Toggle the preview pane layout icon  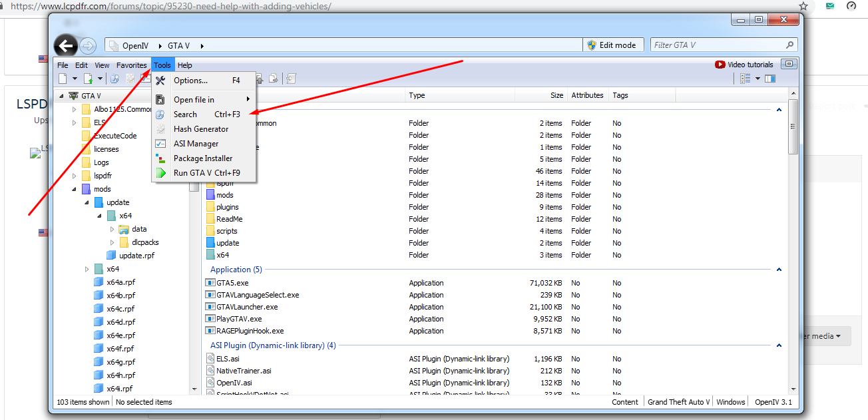coord(770,79)
